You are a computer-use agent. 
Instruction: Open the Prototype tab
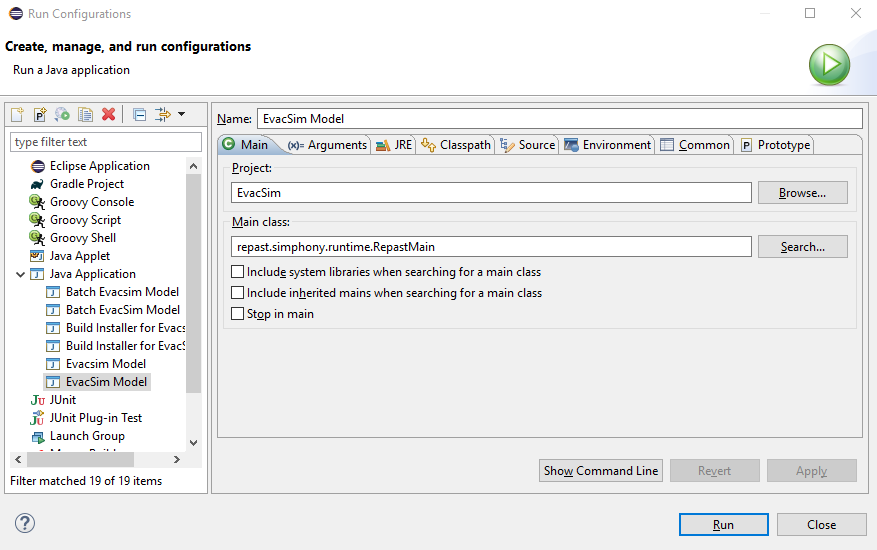[775, 145]
